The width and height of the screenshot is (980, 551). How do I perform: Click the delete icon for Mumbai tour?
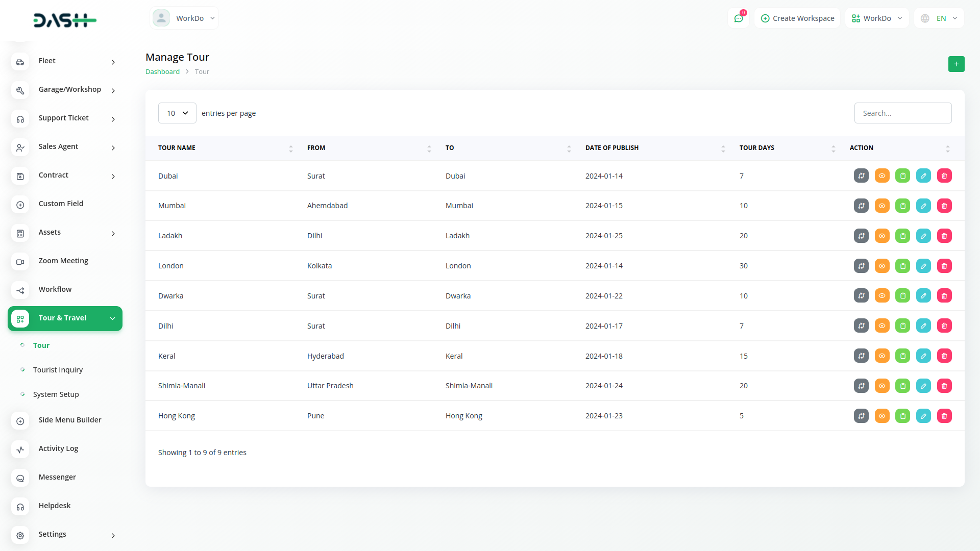[x=944, y=206]
